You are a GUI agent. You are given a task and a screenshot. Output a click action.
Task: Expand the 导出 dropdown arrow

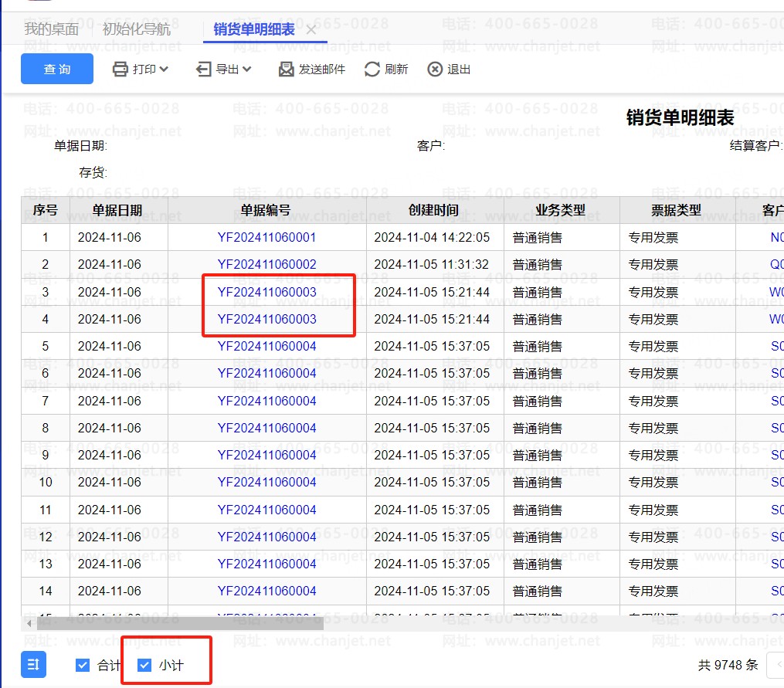[246, 69]
